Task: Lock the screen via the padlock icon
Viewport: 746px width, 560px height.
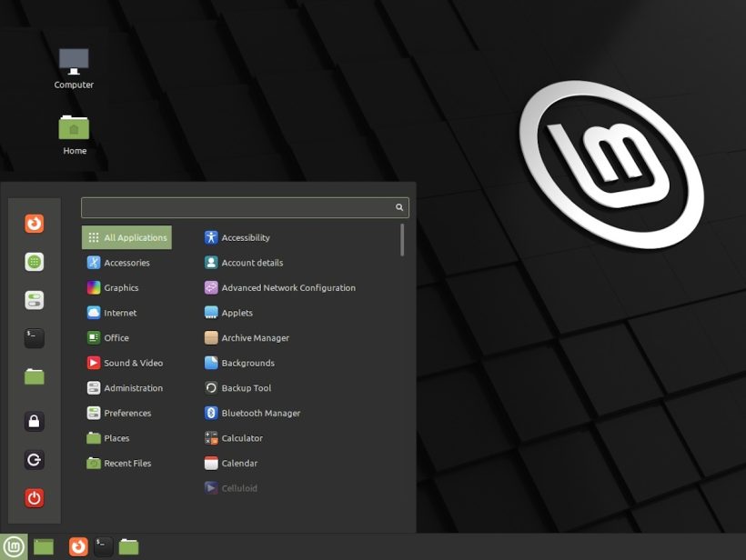Action: point(34,421)
